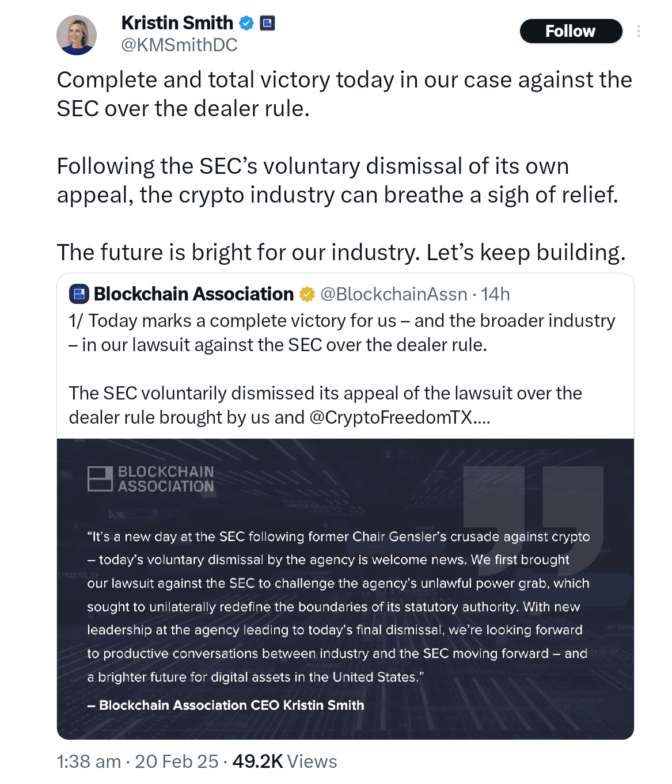Click the square affiliation badge on Kristin's profile

click(x=267, y=23)
